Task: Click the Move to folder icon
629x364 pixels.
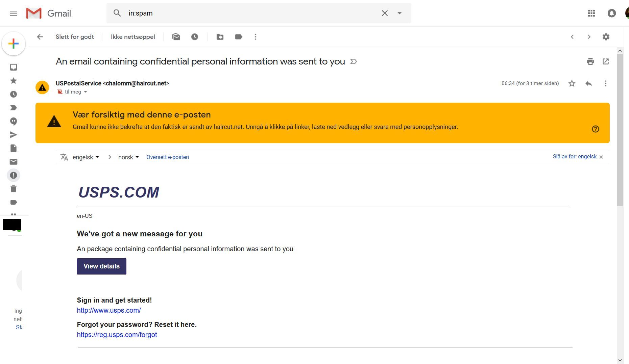Action: tap(220, 37)
